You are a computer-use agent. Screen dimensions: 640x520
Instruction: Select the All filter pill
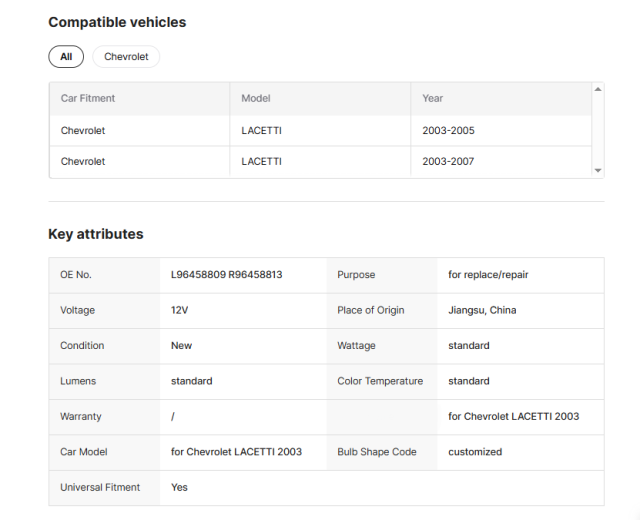[66, 57]
